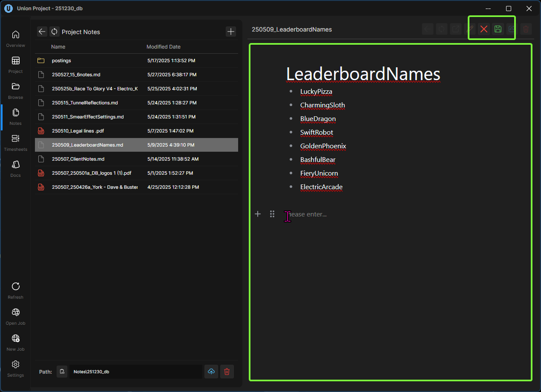541x392 pixels.
Task: Click the dimmed refresh icon in the note toolbar
Action: [442, 29]
